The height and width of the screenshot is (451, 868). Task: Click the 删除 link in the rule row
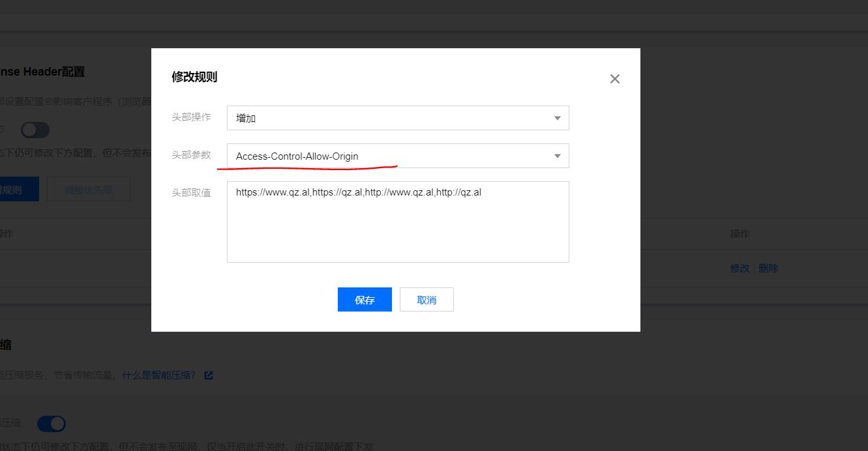pyautogui.click(x=768, y=268)
